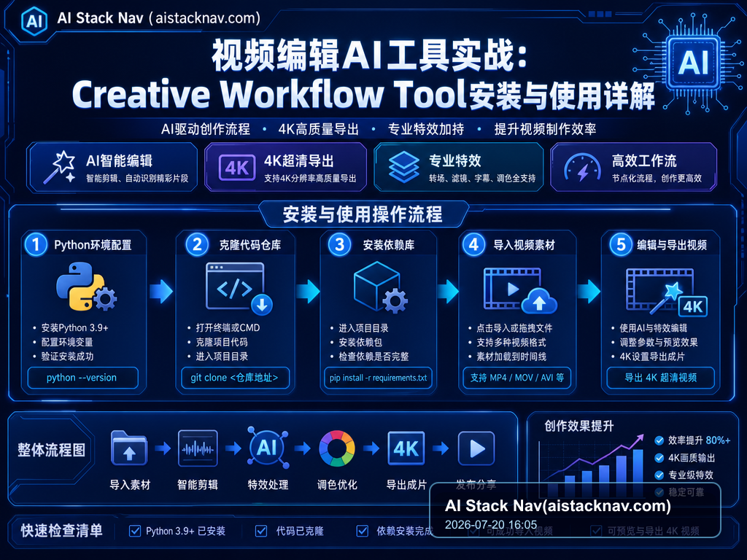This screenshot has width=747, height=560.
Task: Click the film cloud upload icon in 导入视频素材
Action: (519, 290)
